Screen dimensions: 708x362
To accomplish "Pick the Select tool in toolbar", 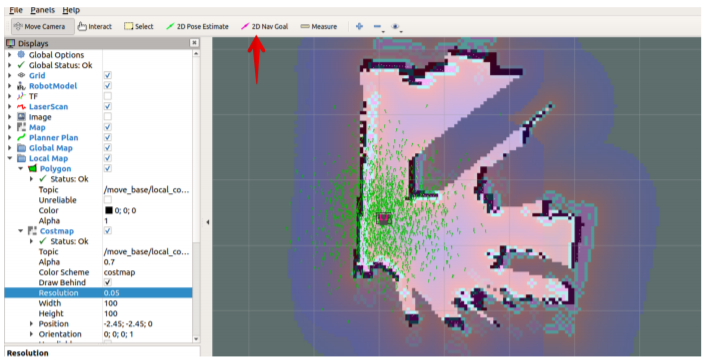I will tap(139, 27).
